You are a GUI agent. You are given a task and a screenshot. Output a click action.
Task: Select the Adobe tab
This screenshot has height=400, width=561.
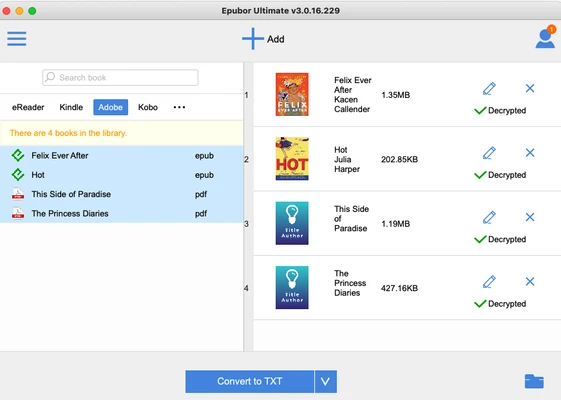111,107
